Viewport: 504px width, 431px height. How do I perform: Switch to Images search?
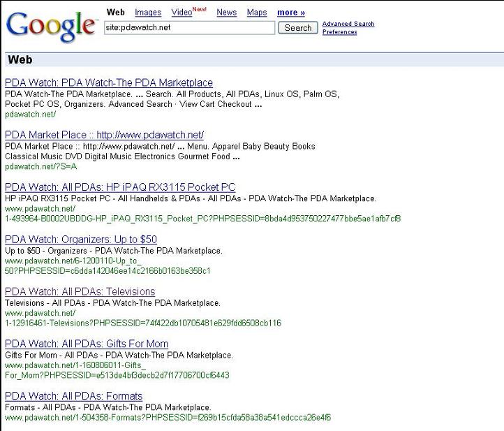pyautogui.click(x=148, y=12)
